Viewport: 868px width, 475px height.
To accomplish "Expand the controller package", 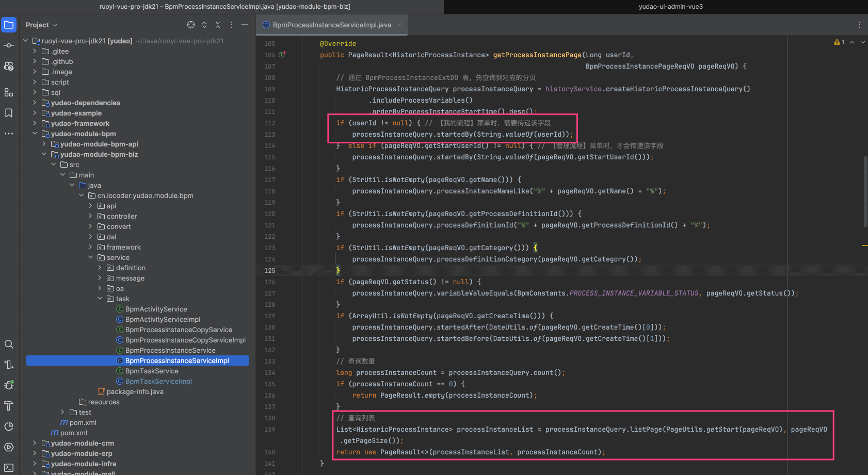I will pyautogui.click(x=90, y=216).
